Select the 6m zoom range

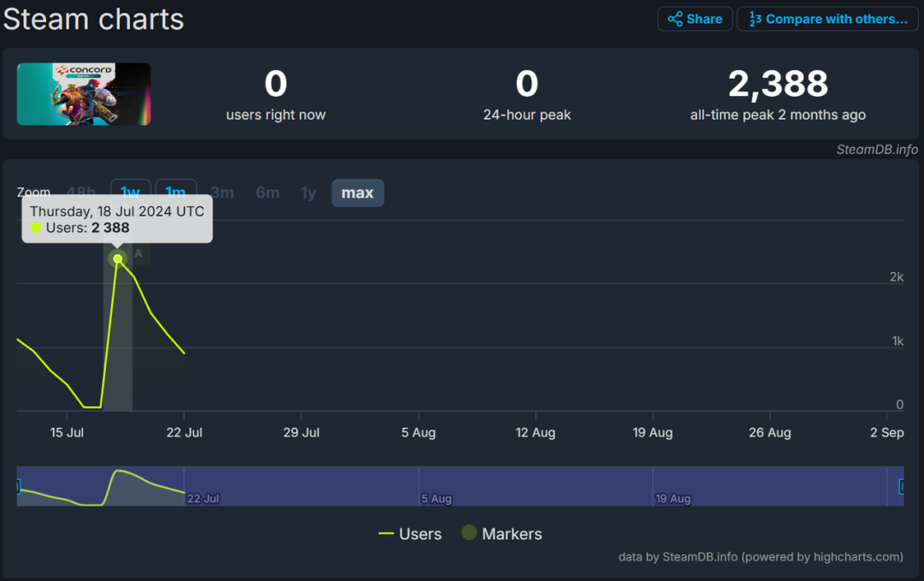[x=268, y=193]
